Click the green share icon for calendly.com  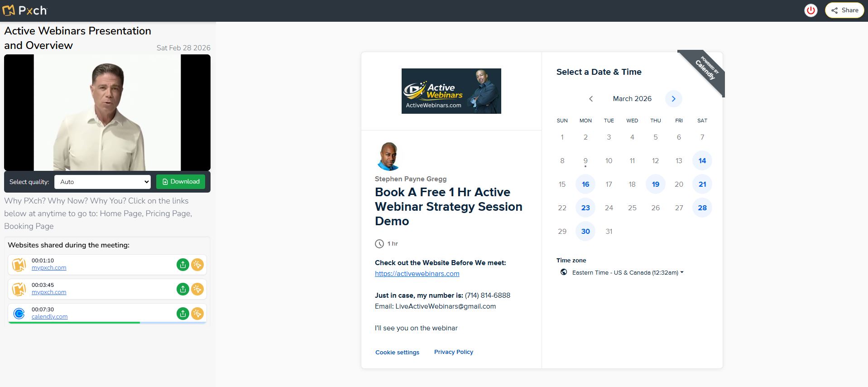pyautogui.click(x=183, y=314)
